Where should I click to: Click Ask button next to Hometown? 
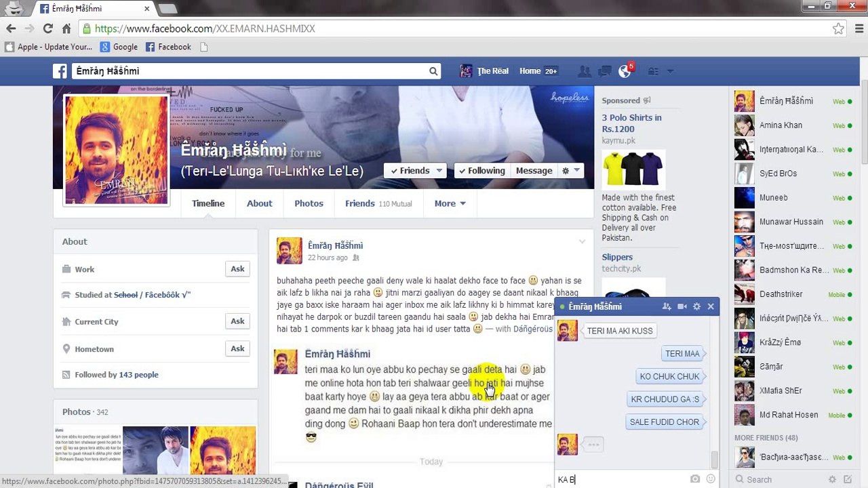(x=237, y=348)
